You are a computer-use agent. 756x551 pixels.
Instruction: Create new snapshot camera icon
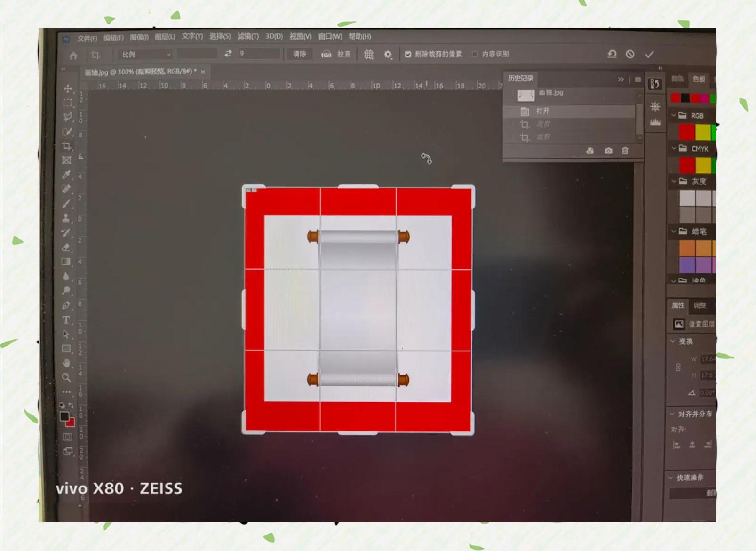pyautogui.click(x=608, y=151)
